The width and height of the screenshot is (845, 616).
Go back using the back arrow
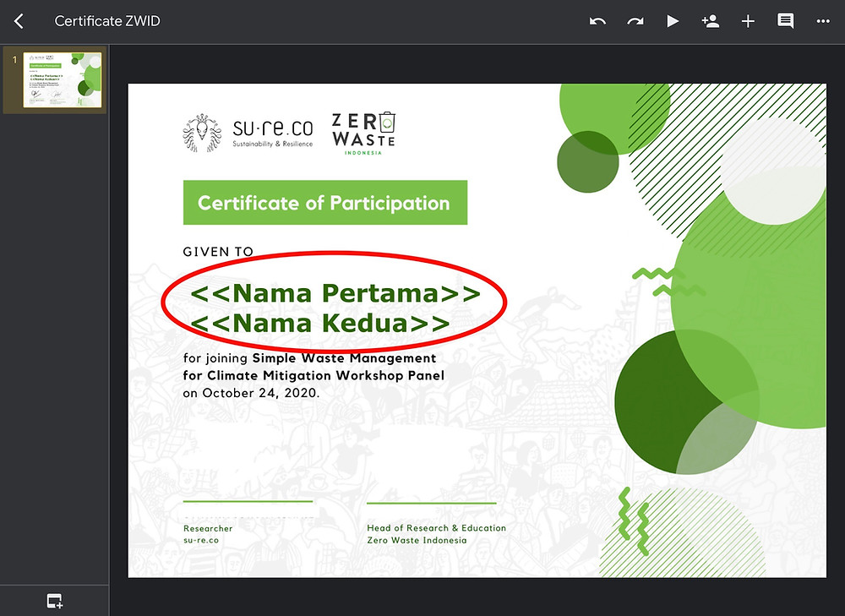tap(19, 21)
